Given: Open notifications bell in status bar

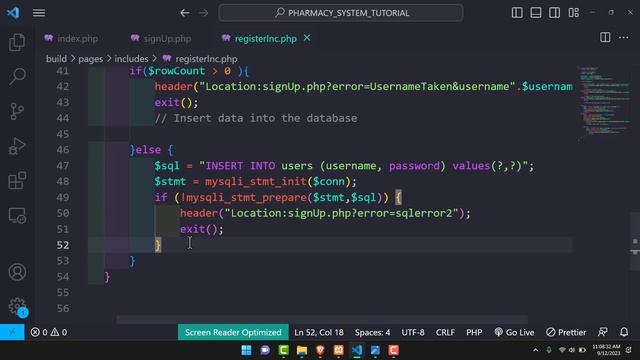Looking at the screenshot, I should 624,332.
